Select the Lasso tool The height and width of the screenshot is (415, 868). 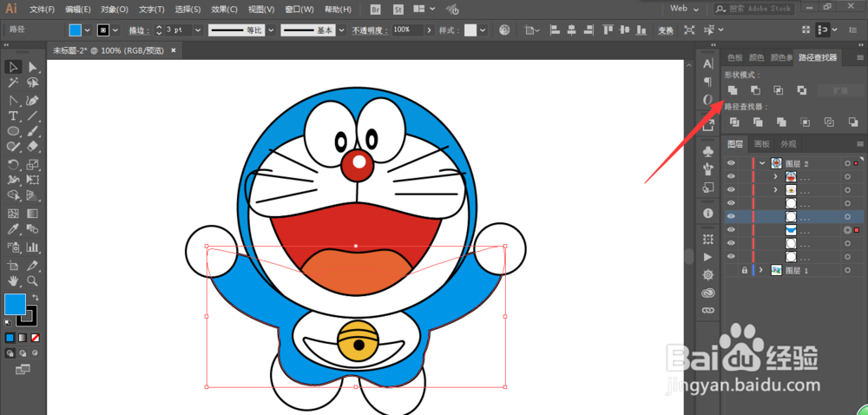(33, 83)
